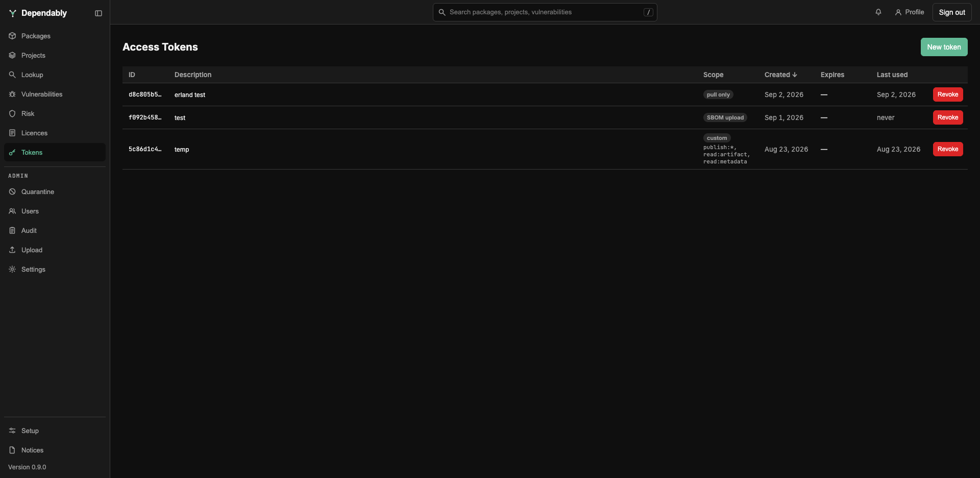Click the Licences document icon
This screenshot has height=478, width=980.
12,133
